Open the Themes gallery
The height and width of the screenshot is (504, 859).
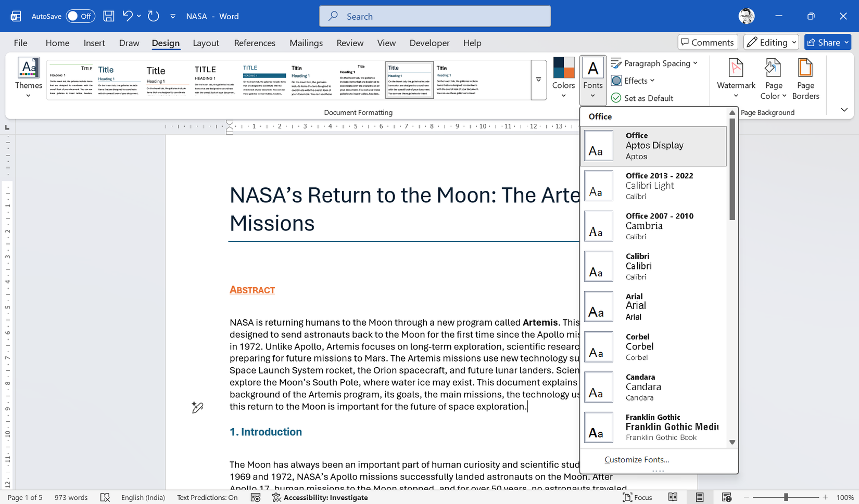(28, 77)
